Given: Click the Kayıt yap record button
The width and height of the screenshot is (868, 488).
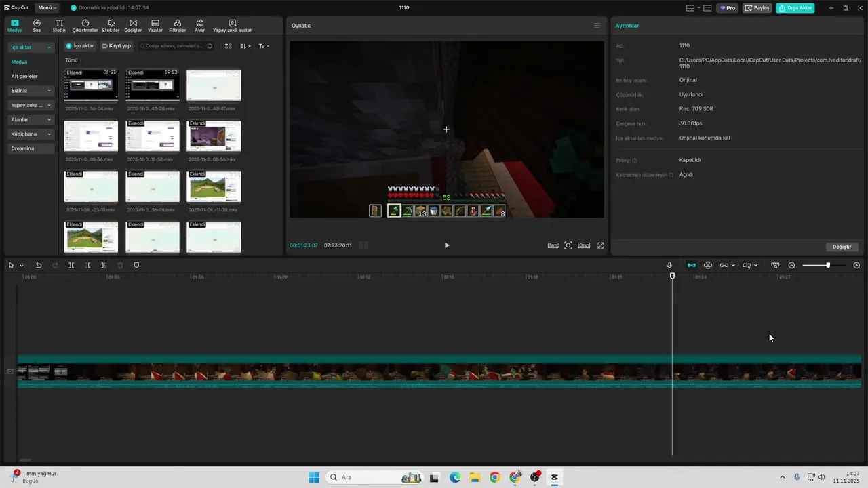Looking at the screenshot, I should [x=117, y=46].
